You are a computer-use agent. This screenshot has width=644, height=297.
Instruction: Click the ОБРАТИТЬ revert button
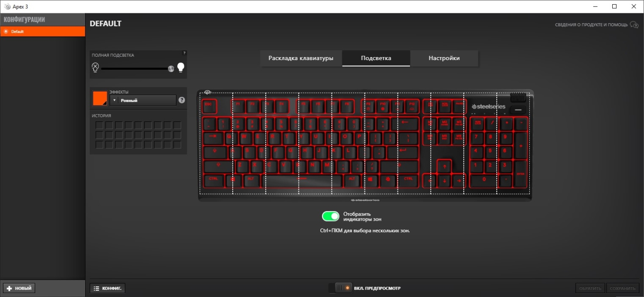tap(590, 288)
